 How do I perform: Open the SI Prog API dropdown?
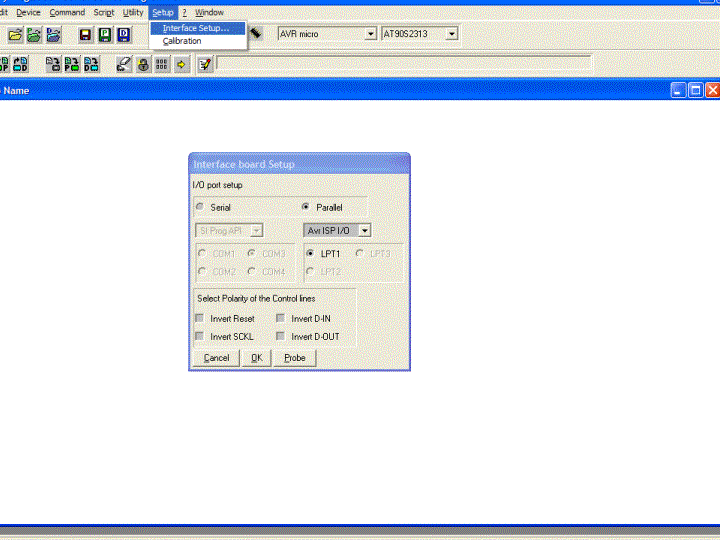point(257,231)
